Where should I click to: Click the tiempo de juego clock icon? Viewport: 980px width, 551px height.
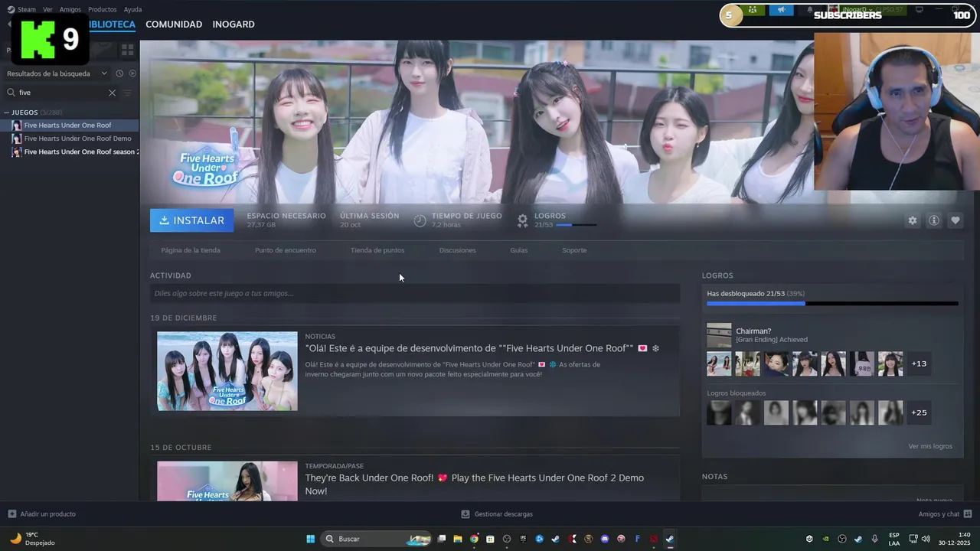point(420,220)
